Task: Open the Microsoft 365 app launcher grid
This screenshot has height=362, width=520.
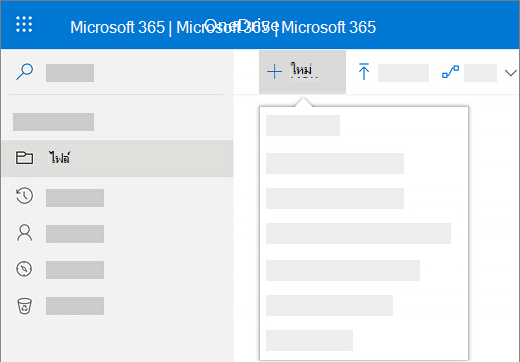Action: 24,24
